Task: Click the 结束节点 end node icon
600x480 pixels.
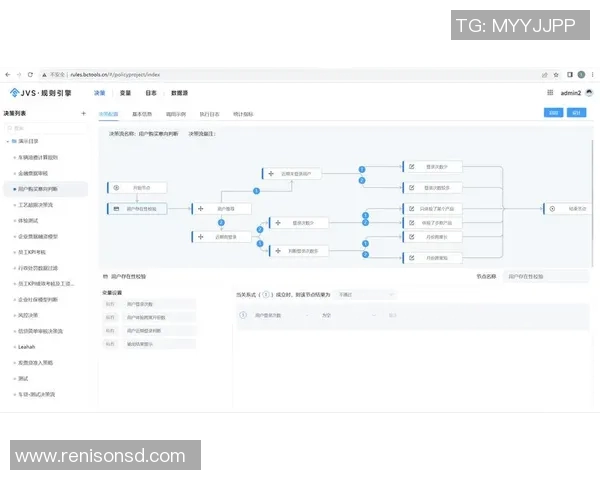Action: [x=551, y=208]
